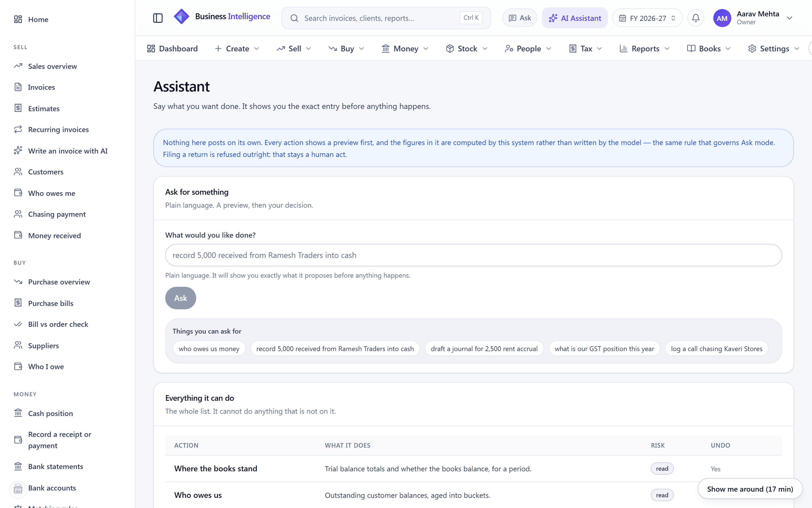Click the Business Intelligence diamond logo
Screen dimensions: 812x508
tap(182, 16)
